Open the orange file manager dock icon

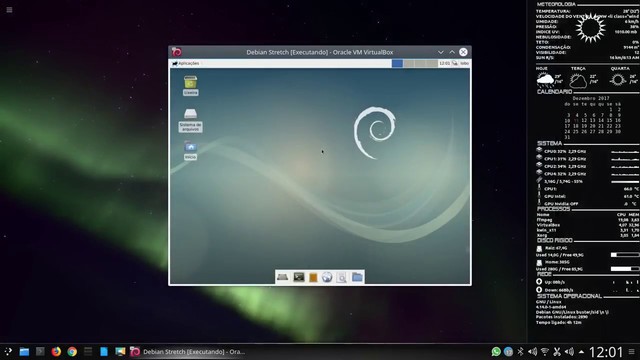tap(313, 278)
